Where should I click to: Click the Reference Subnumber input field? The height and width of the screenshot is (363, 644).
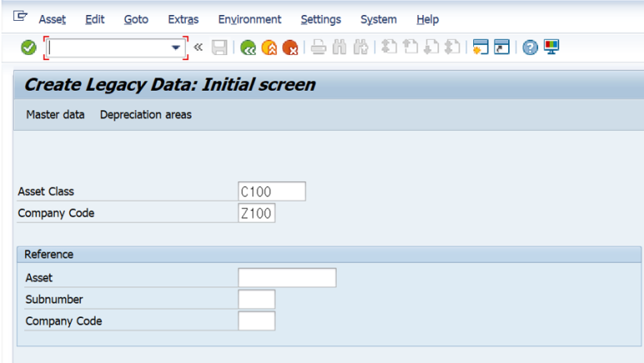[257, 300]
